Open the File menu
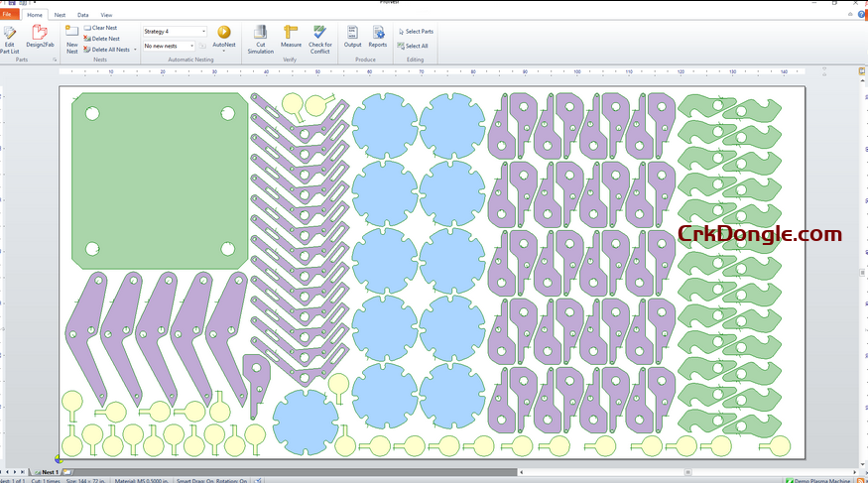Screen dimensions: 868x483 tap(9, 16)
